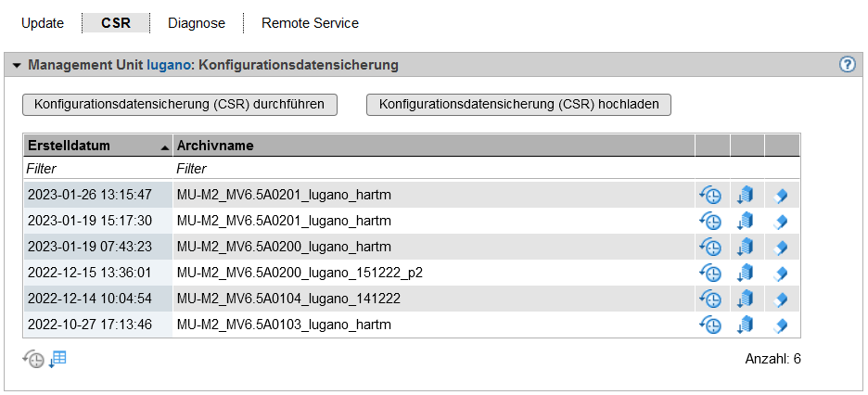The image size is (868, 395).
Task: Restore the 2023-01-26 13:15:47 backup
Action: [x=710, y=195]
